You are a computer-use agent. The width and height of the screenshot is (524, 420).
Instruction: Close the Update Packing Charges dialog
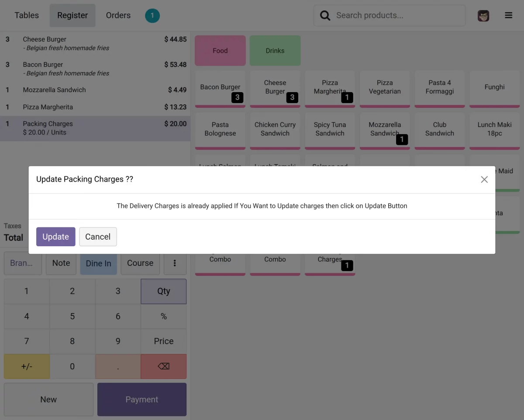[x=484, y=179]
